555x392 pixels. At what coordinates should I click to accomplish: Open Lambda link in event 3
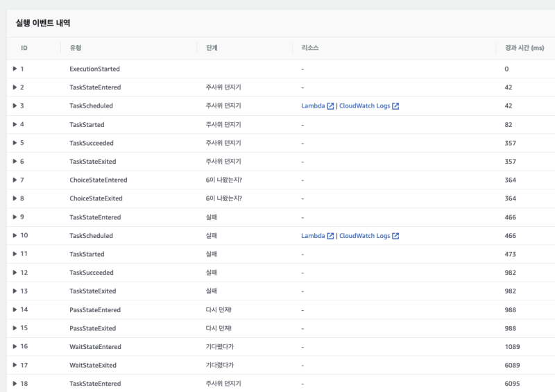point(313,106)
